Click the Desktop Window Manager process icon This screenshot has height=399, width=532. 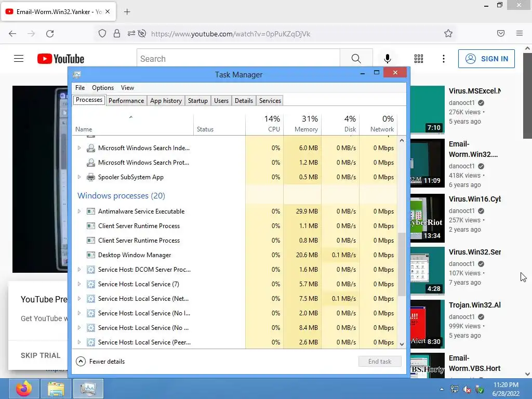[x=90, y=255]
